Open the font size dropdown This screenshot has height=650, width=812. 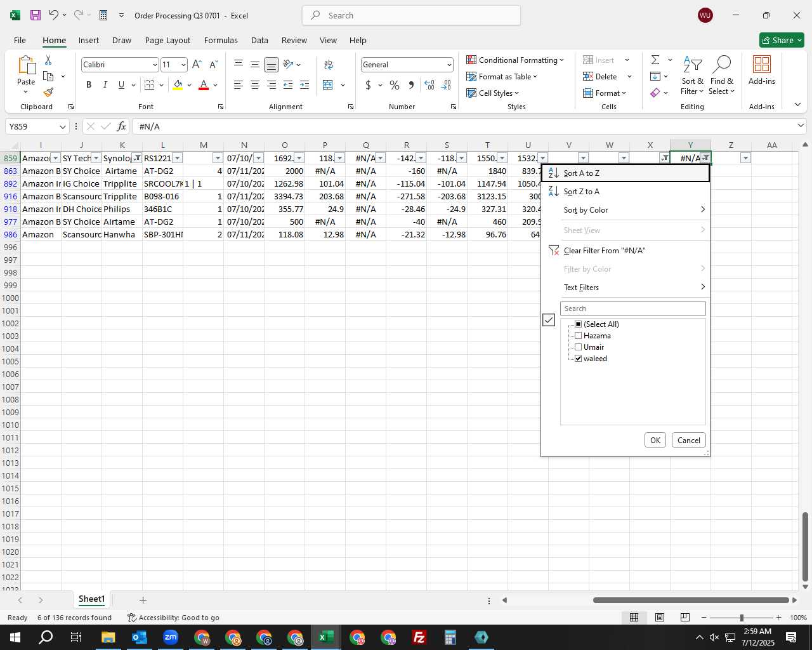point(183,65)
